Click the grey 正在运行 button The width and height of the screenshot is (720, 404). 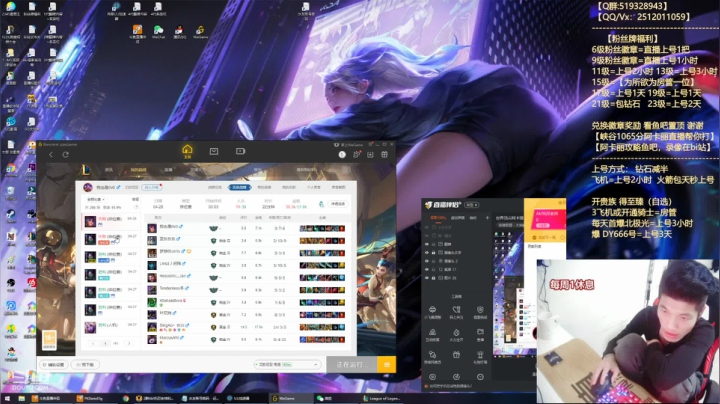pos(352,365)
